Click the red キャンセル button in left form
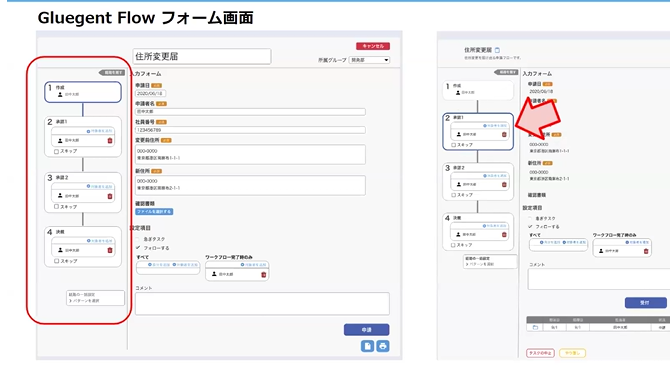Image resolution: width=670 pixels, height=376 pixels. tap(373, 46)
